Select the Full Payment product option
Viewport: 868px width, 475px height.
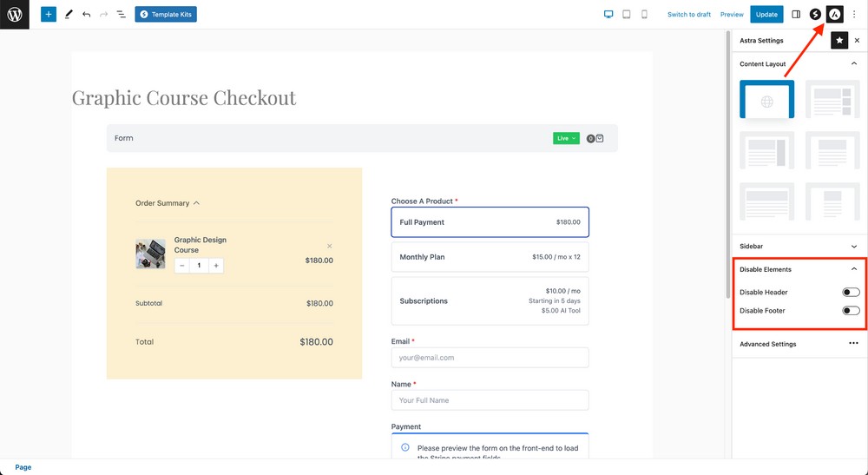(x=490, y=222)
